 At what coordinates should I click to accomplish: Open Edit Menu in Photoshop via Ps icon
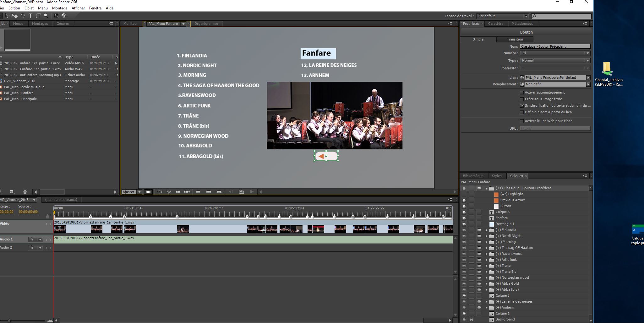click(x=57, y=16)
